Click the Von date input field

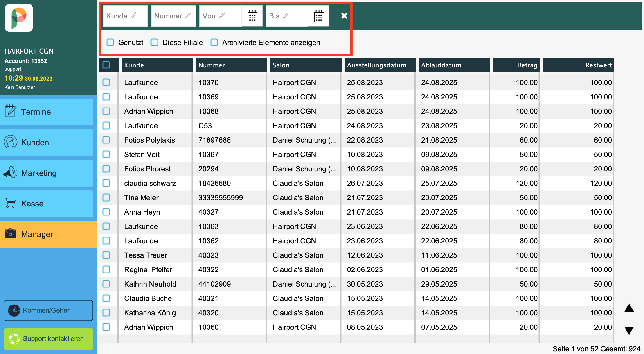click(221, 16)
